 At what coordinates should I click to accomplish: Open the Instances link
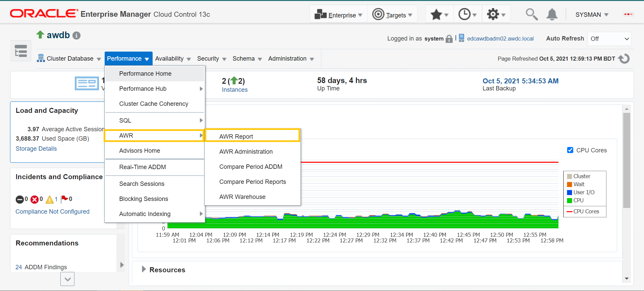pos(234,90)
